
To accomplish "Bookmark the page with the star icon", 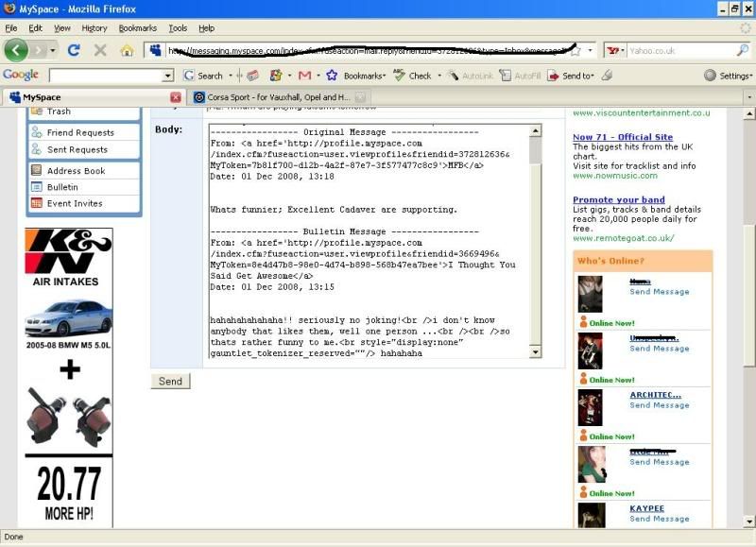I will pos(575,50).
